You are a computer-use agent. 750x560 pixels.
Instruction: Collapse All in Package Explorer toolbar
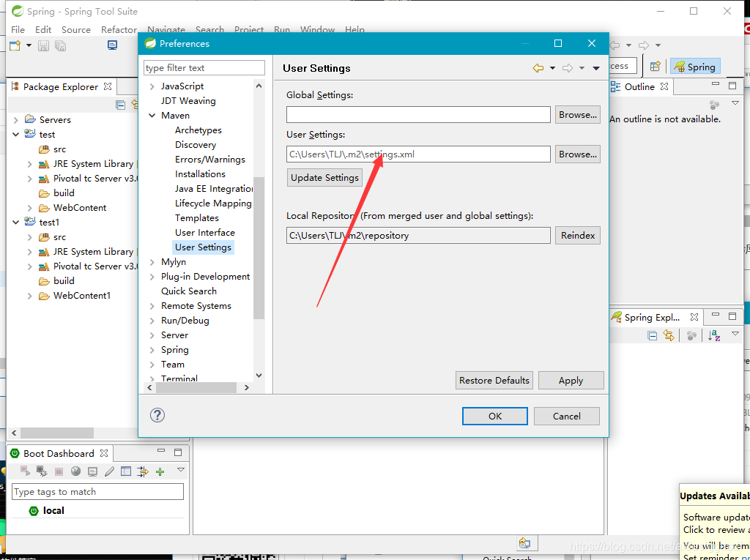(x=121, y=105)
